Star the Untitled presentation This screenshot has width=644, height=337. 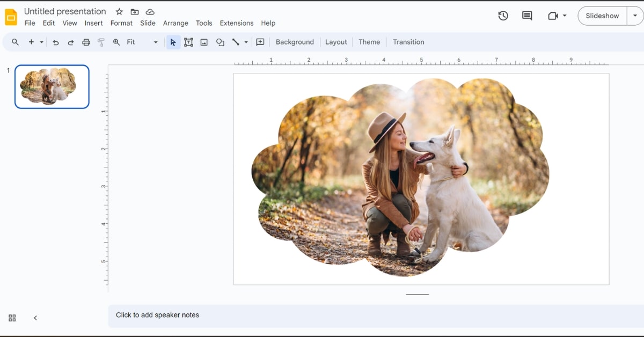[x=119, y=11]
